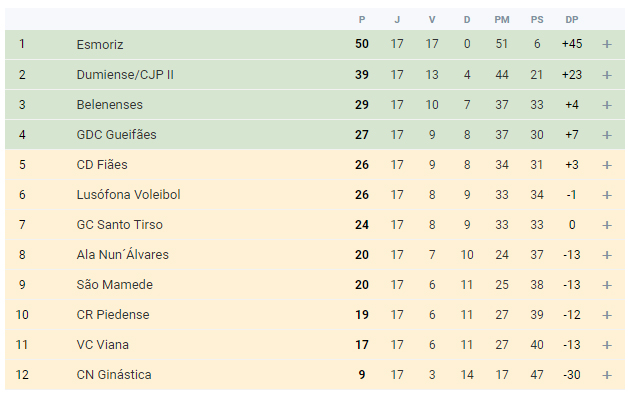Click the DP column header
Viewport: 628px width, 397px height.
pyautogui.click(x=572, y=20)
